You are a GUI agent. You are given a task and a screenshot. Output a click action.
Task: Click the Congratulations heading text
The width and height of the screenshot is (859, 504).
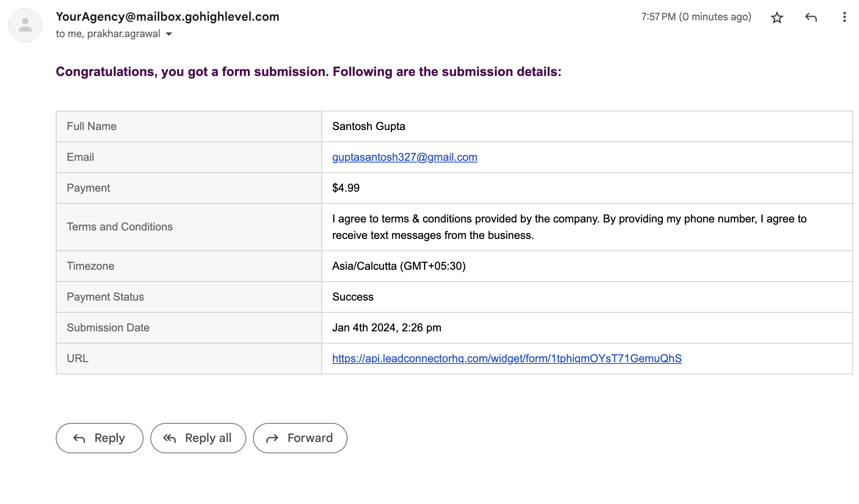coord(308,72)
